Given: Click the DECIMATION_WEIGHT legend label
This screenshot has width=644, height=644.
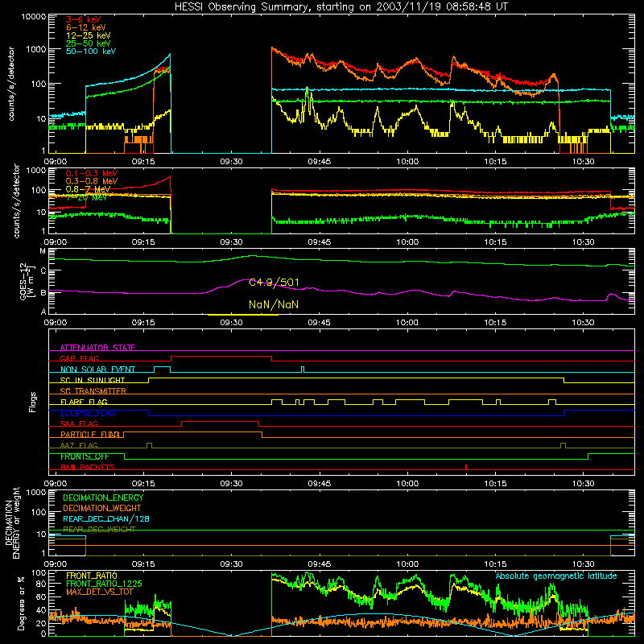Looking at the screenshot, I should tap(102, 508).
